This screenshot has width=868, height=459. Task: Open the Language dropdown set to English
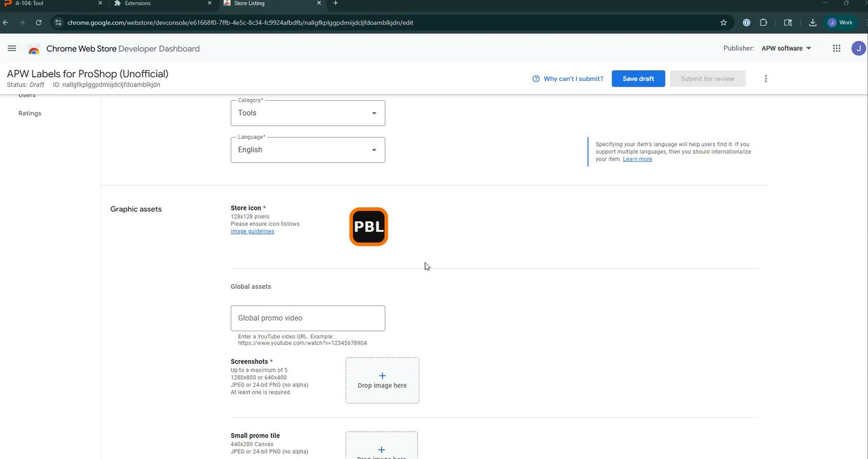tap(308, 150)
